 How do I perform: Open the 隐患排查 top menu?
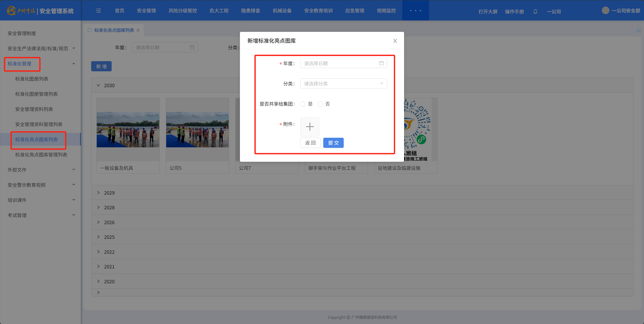tap(250, 11)
